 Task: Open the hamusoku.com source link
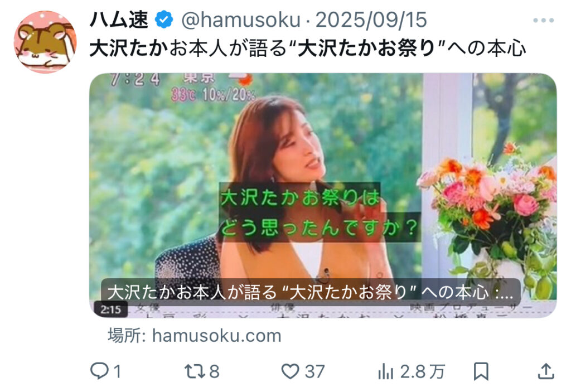point(195,336)
